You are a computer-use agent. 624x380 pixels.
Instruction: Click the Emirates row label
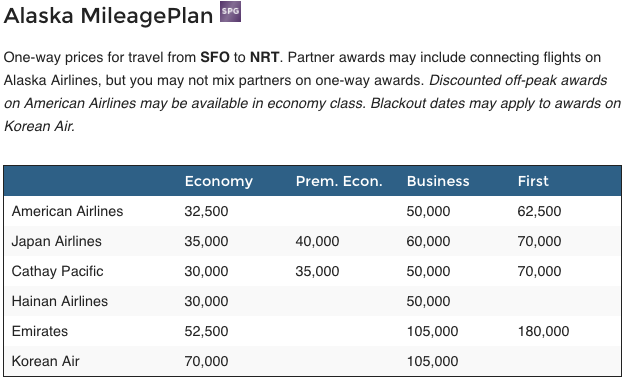pyautogui.click(x=40, y=331)
